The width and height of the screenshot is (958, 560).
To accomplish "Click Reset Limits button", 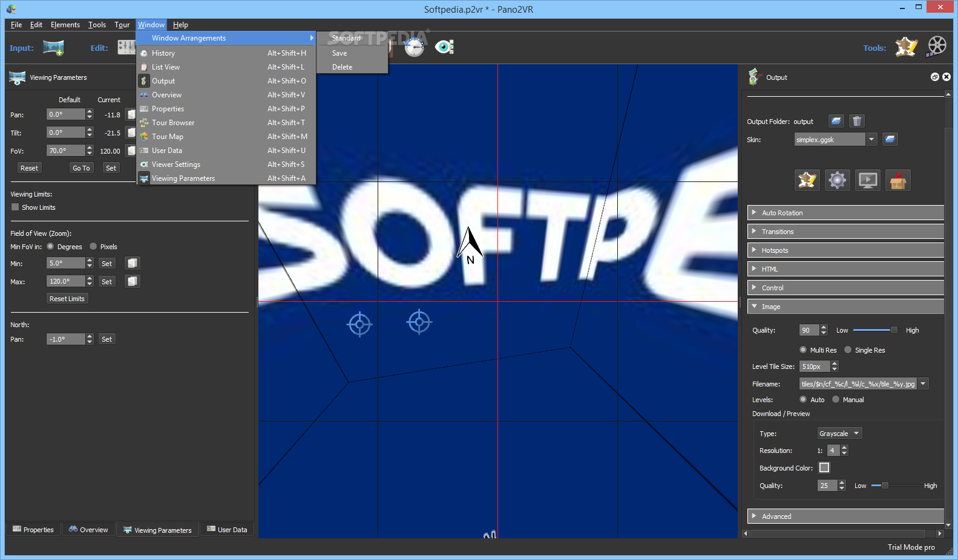I will (x=67, y=299).
